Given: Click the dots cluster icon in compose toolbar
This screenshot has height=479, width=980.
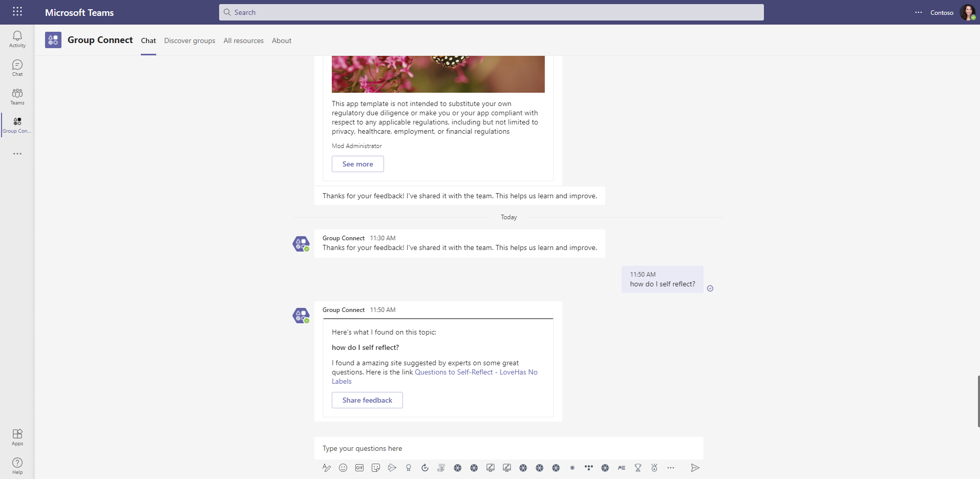Looking at the screenshot, I should coord(589,468).
